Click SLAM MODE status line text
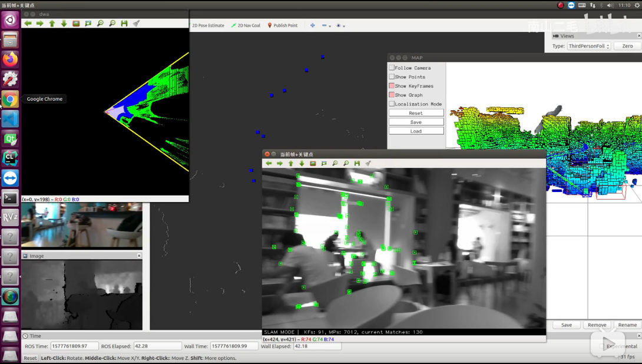This screenshot has height=364, width=642. (343, 332)
